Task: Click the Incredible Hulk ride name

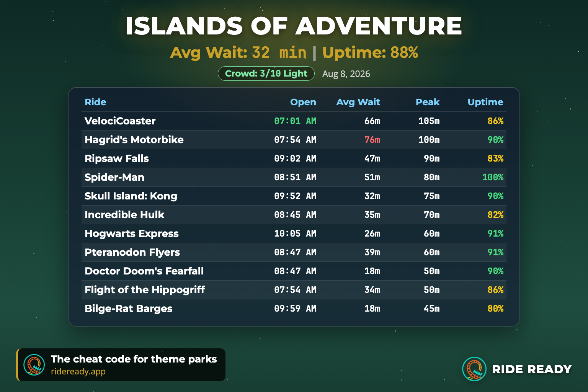Action: [124, 215]
